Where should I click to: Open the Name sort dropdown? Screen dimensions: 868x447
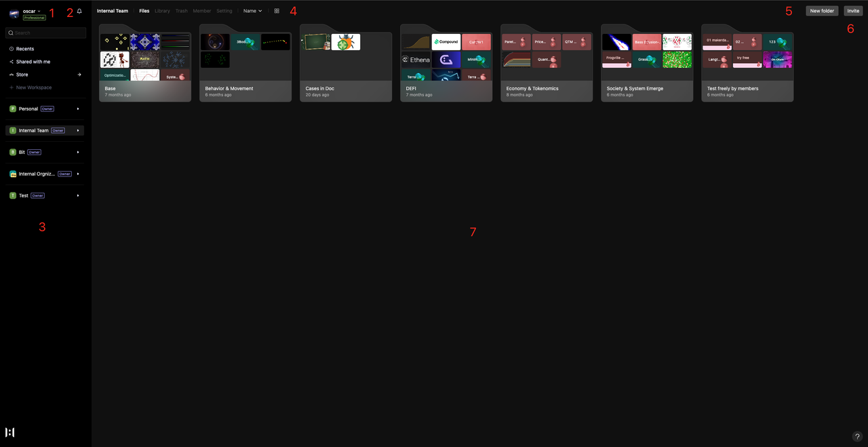[x=252, y=11]
